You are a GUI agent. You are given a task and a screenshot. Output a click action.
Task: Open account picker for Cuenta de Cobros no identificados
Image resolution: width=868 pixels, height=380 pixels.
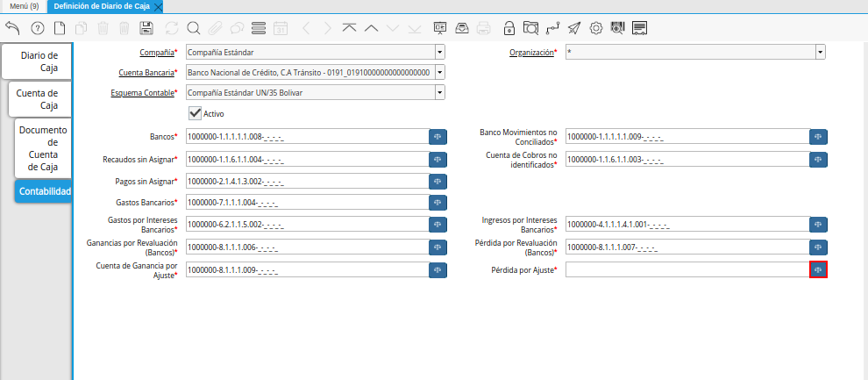818,159
